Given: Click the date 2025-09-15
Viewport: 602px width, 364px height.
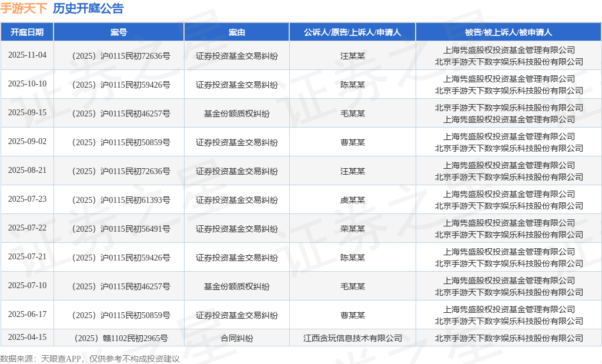Looking at the screenshot, I should [27, 112].
